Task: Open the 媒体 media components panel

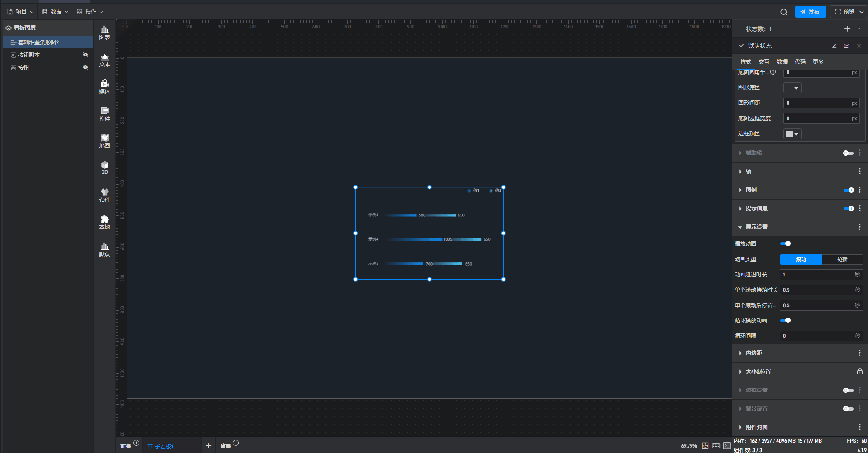Action: point(104,87)
